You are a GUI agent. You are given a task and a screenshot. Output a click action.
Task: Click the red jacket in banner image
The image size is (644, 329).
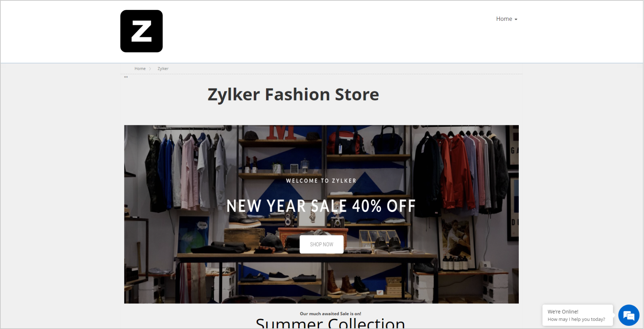pos(457,172)
